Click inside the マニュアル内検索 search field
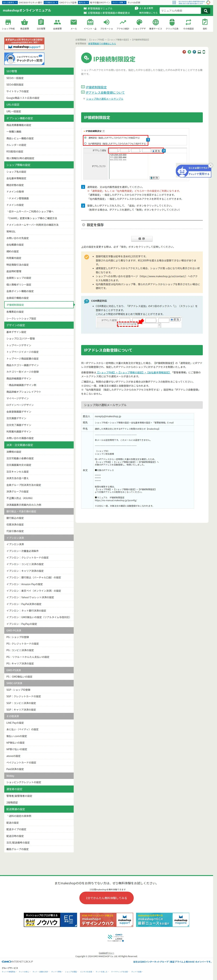 pyautogui.click(x=180, y=11)
